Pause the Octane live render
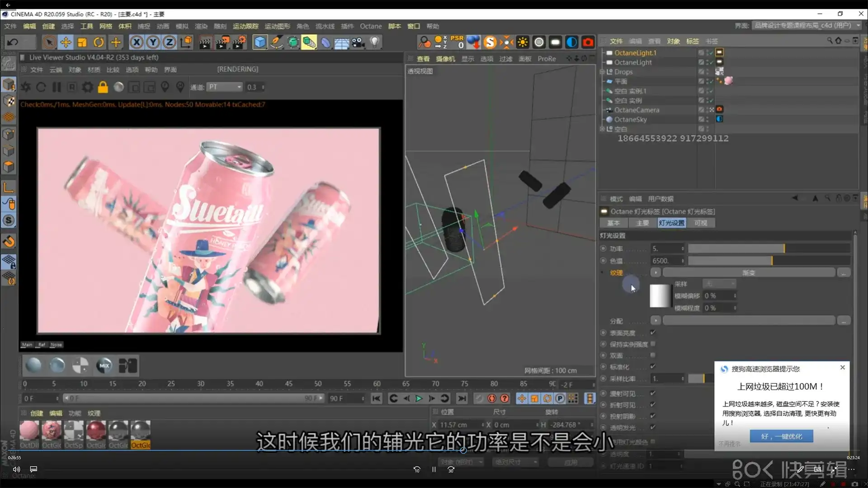Image resolution: width=868 pixels, height=488 pixels. [57, 87]
